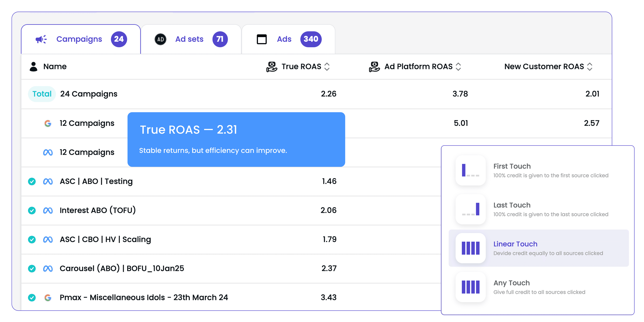
Task: Click total New Customer ROAS value 2.01
Action: [x=592, y=94]
